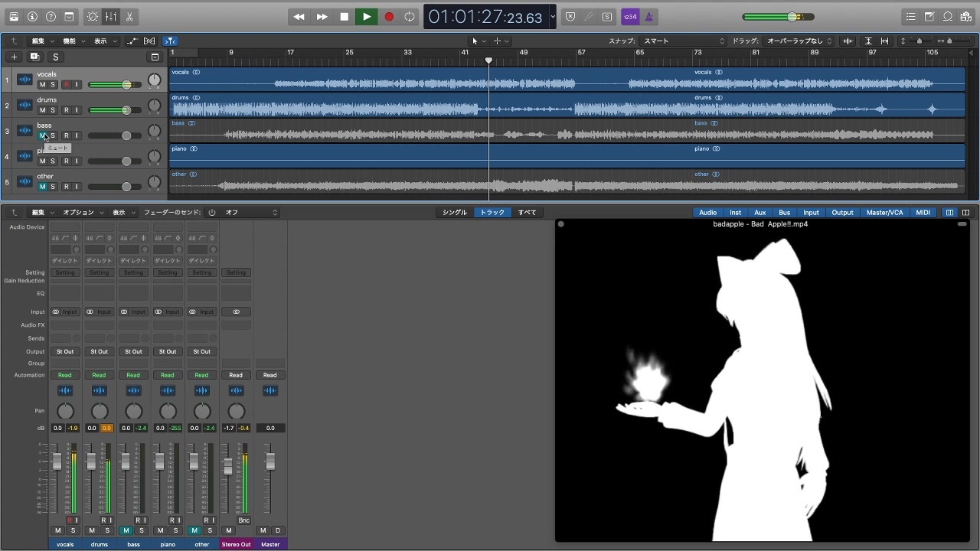Solo the drums track in track header
The image size is (980, 551).
tap(53, 110)
